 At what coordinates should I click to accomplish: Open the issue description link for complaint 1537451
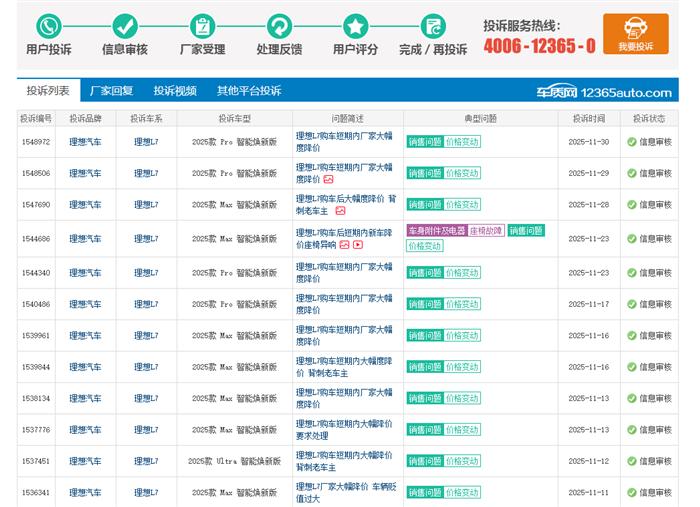pos(344,461)
